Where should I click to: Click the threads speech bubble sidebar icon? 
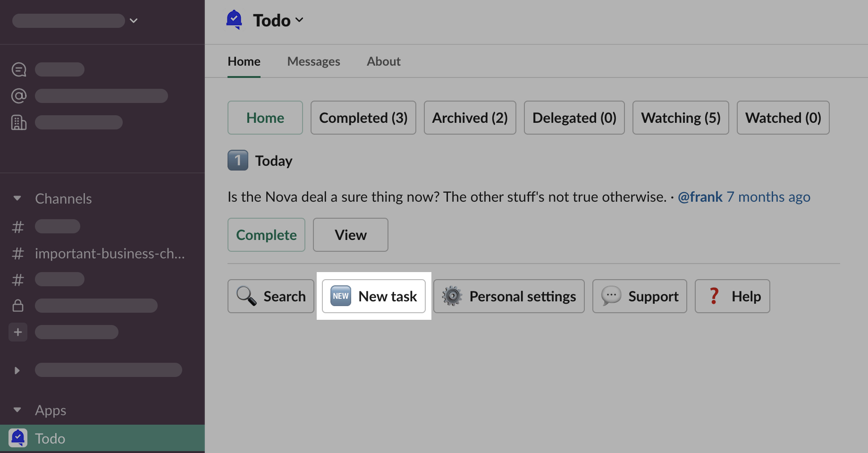point(19,69)
